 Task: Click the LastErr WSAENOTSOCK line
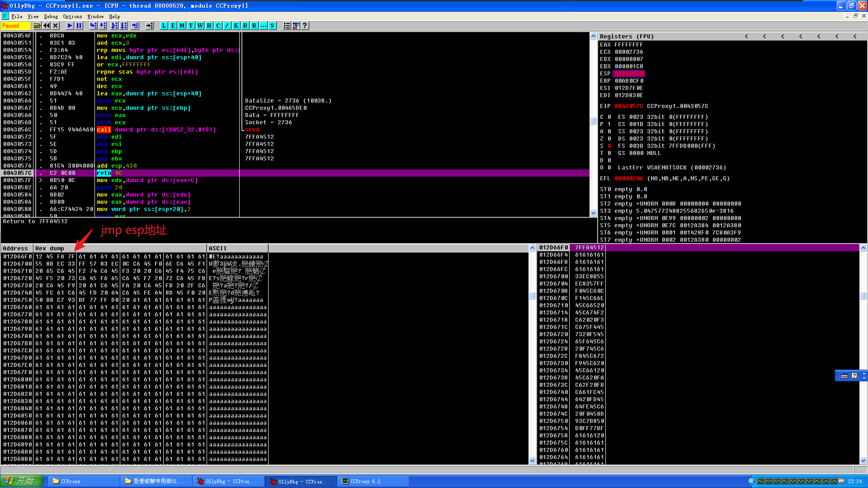pyautogui.click(x=672, y=168)
